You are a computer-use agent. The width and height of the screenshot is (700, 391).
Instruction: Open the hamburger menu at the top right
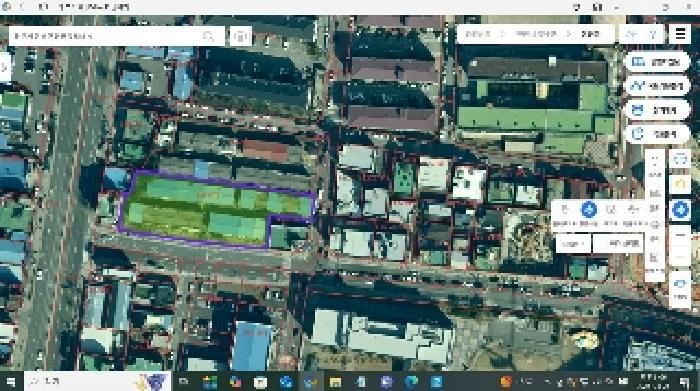click(680, 34)
